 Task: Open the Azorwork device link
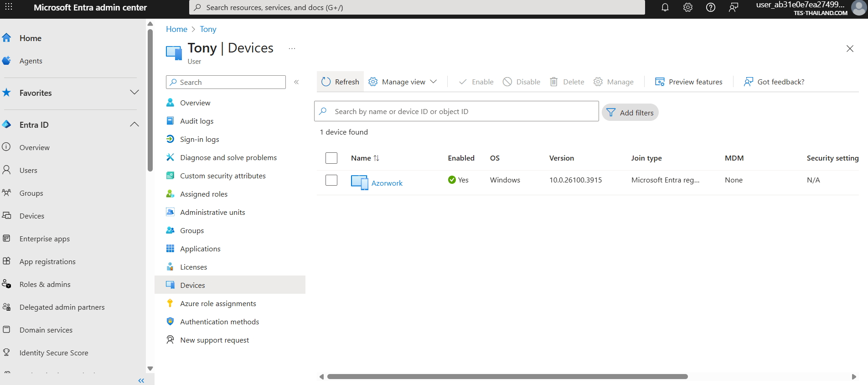coord(387,183)
